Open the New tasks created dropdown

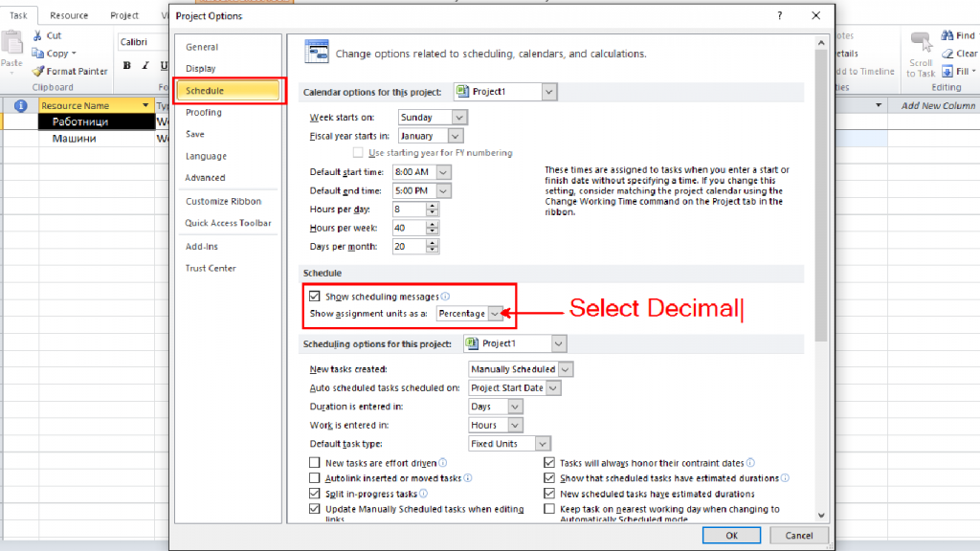coord(565,369)
